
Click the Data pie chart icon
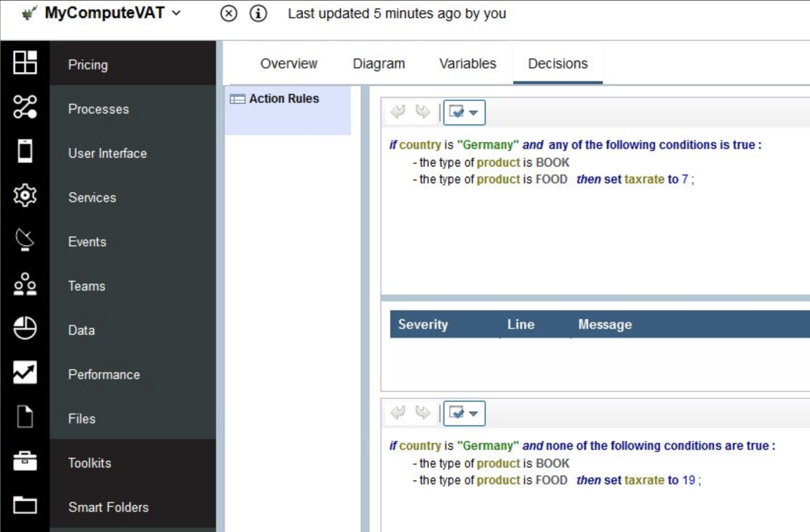coord(25,328)
